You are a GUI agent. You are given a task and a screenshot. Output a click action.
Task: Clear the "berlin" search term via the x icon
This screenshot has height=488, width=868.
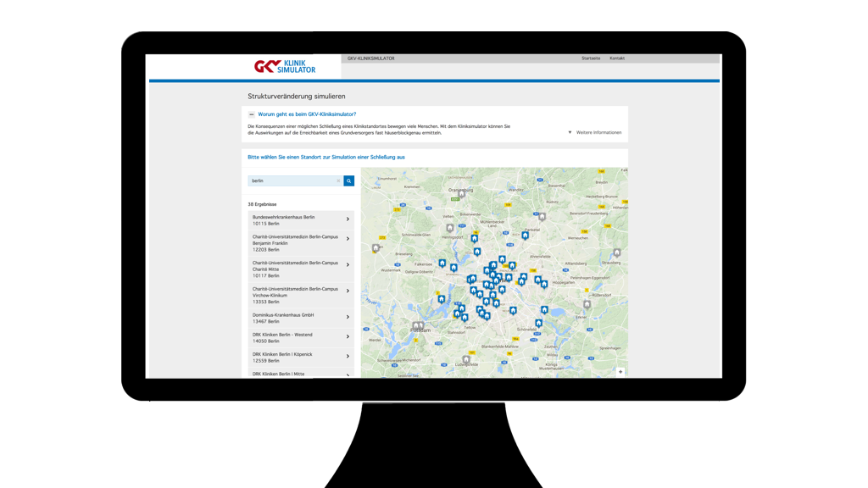pyautogui.click(x=337, y=180)
